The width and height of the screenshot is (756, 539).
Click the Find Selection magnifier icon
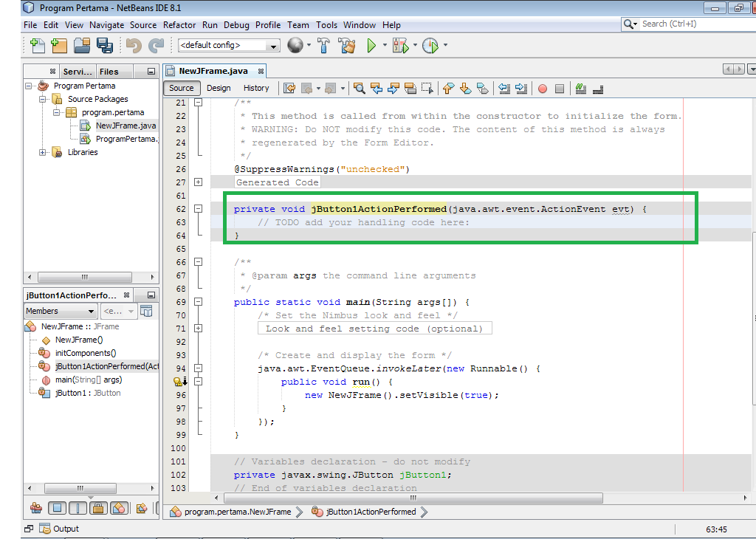(359, 88)
